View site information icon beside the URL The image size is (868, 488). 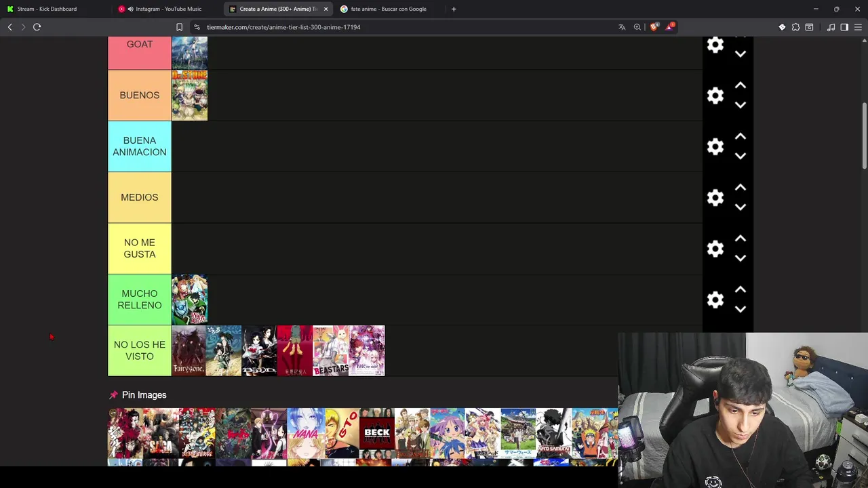(x=197, y=27)
